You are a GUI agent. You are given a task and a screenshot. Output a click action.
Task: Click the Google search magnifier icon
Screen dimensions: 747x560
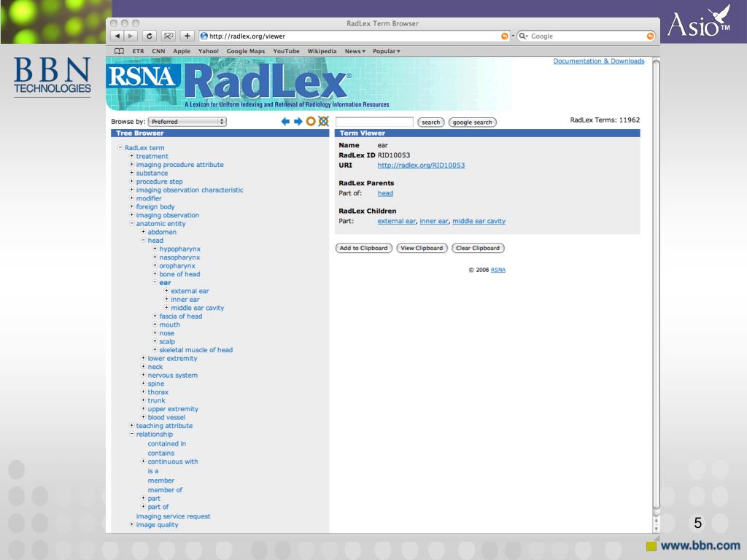point(523,36)
